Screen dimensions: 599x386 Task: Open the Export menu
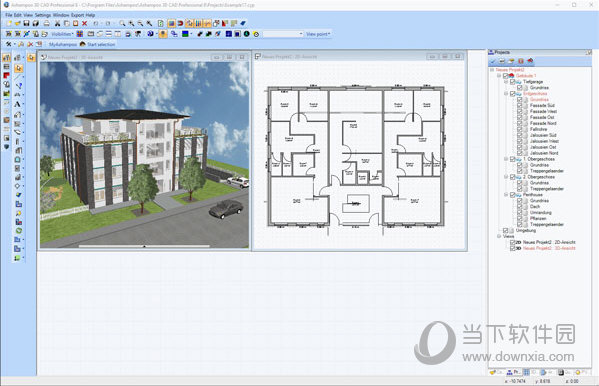coord(78,15)
